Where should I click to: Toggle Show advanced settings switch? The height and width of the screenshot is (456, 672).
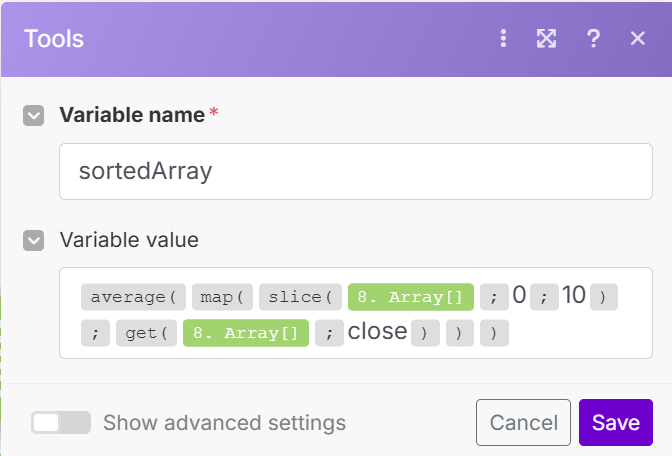(x=61, y=422)
